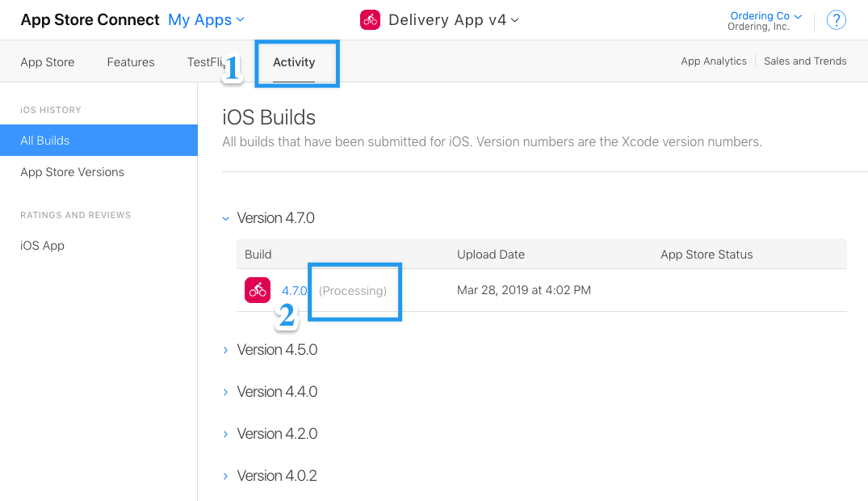The image size is (868, 501).
Task: Open Sales and Trends link
Action: click(805, 61)
